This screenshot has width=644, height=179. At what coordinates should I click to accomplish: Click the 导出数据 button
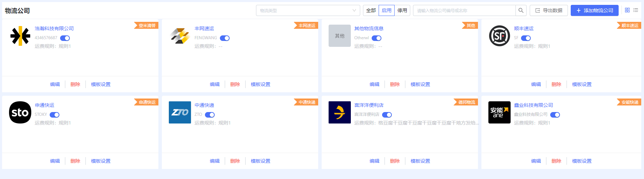(549, 10)
